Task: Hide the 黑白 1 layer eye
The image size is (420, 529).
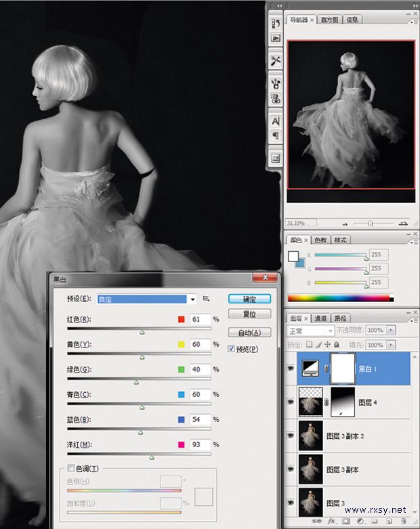Action: [291, 368]
